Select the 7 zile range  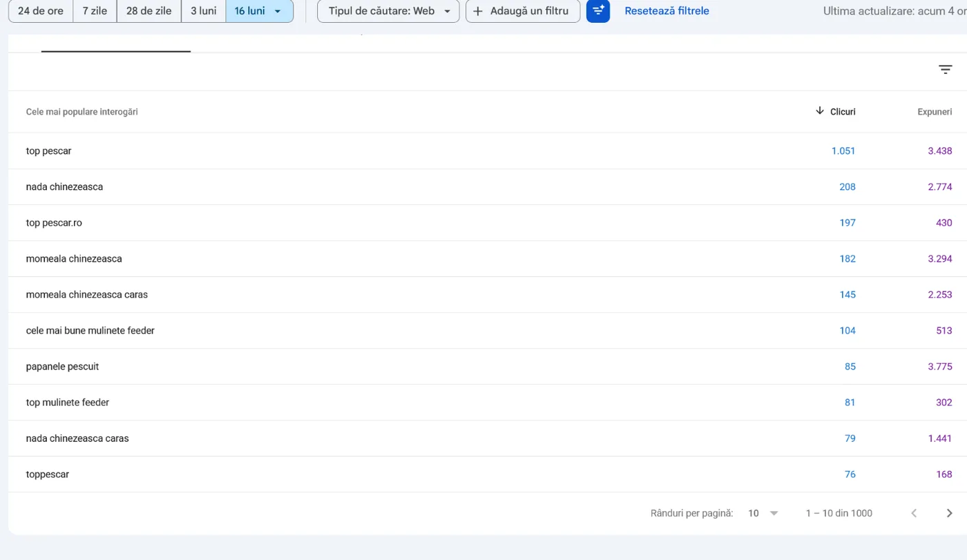[x=95, y=11]
